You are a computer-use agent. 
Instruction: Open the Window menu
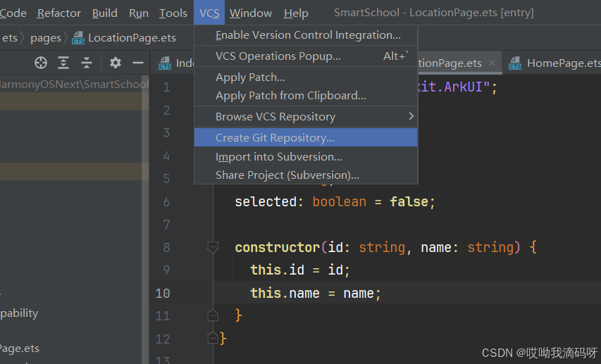pos(251,13)
